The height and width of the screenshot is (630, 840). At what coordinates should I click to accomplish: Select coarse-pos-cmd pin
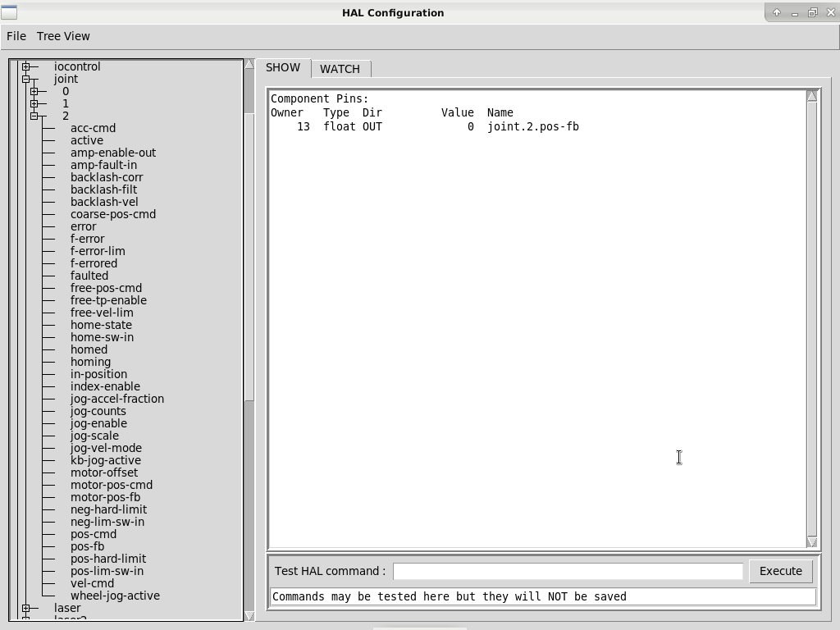coord(113,214)
